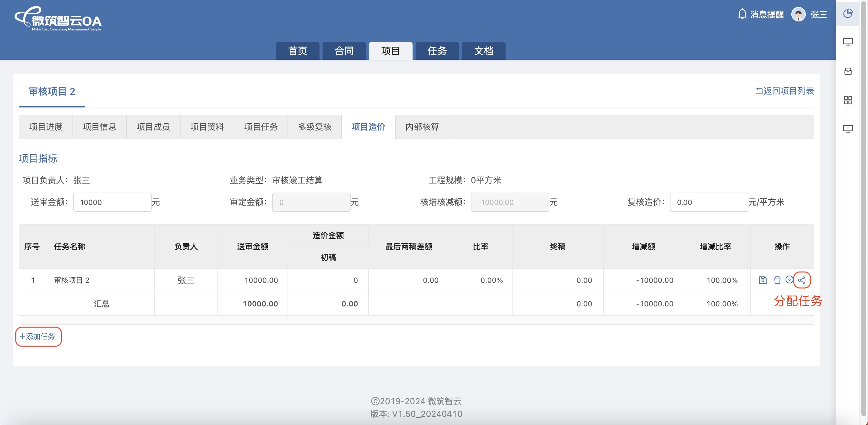Open the pie chart sidebar icon

tap(848, 14)
